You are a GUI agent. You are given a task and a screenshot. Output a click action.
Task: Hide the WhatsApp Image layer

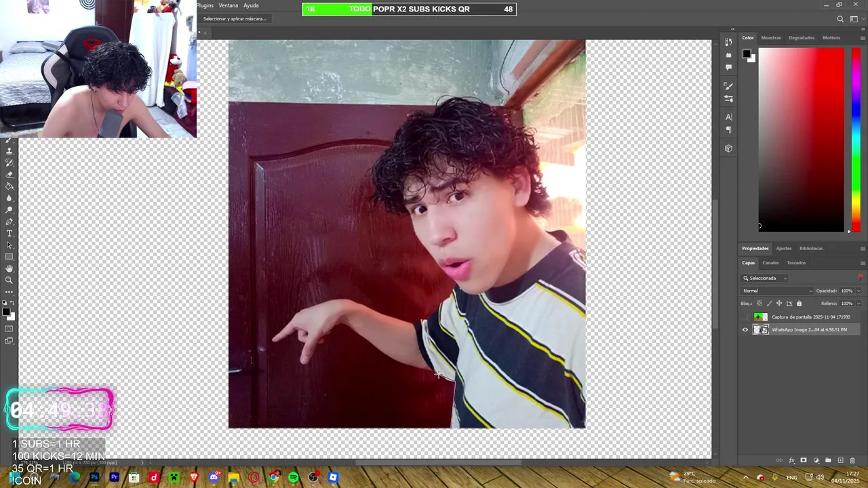coord(745,329)
